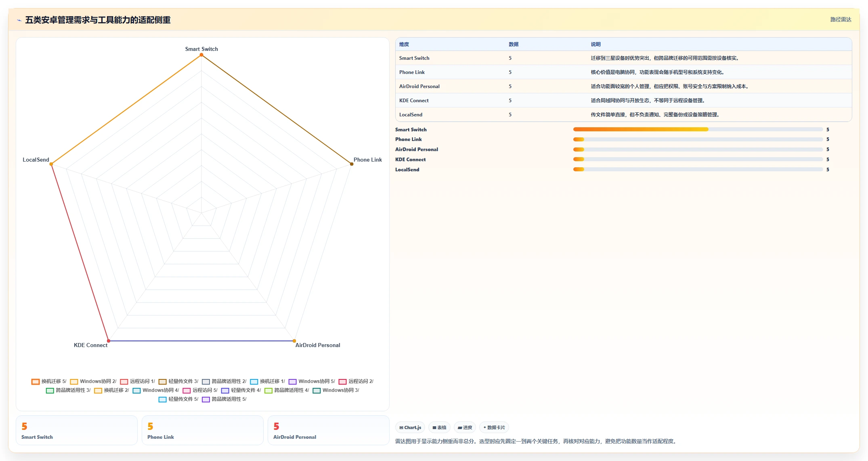The image size is (868, 461).
Task: Click the Phone Link axis label on radar
Action: [x=368, y=160]
